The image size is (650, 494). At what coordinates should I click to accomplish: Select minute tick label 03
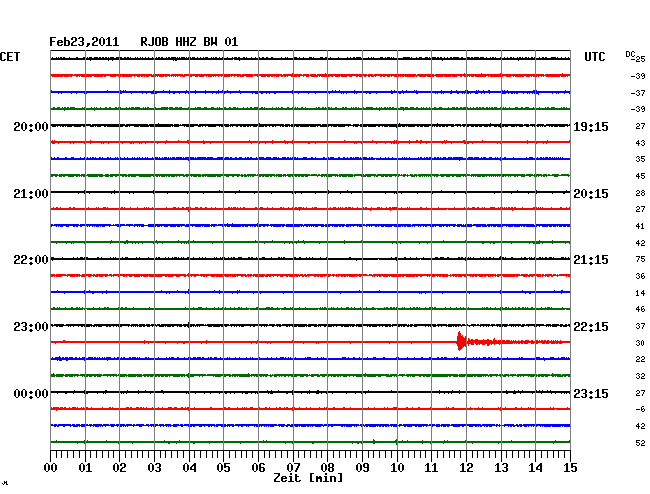(x=154, y=467)
